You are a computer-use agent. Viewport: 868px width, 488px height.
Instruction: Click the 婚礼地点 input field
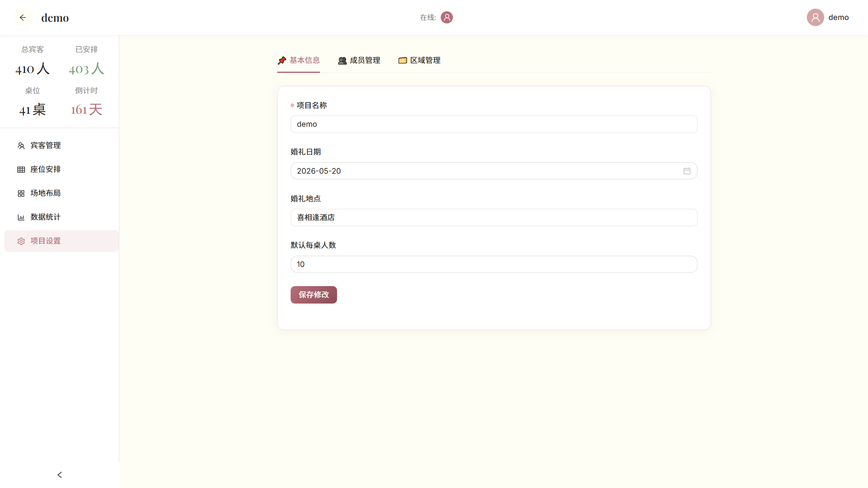click(x=494, y=218)
